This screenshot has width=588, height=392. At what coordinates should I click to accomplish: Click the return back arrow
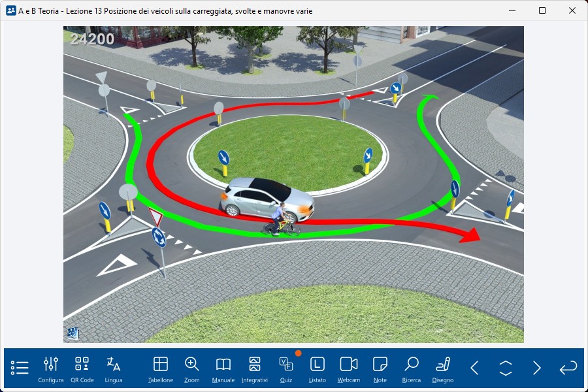[x=568, y=368]
